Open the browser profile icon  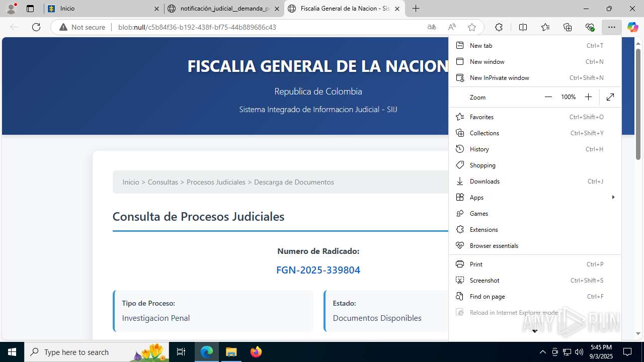coord(11,9)
